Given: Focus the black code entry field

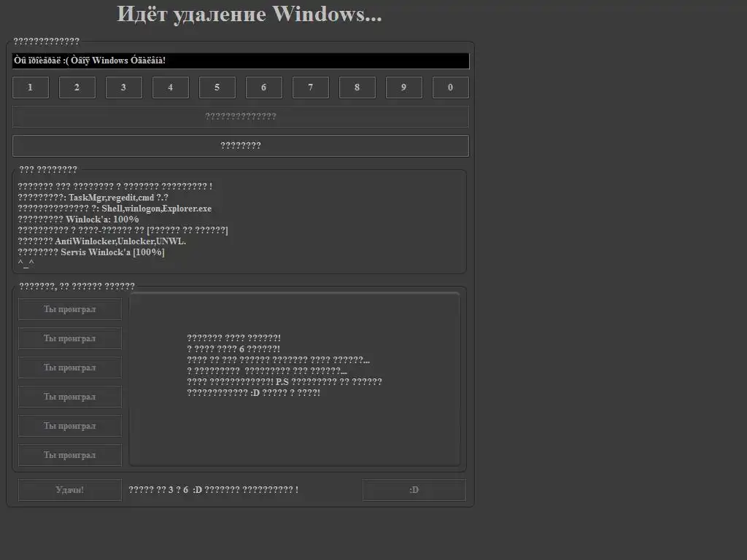Looking at the screenshot, I should coord(241,61).
